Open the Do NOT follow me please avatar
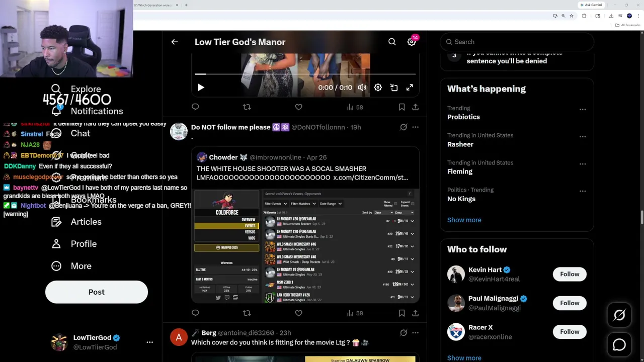 179,131
